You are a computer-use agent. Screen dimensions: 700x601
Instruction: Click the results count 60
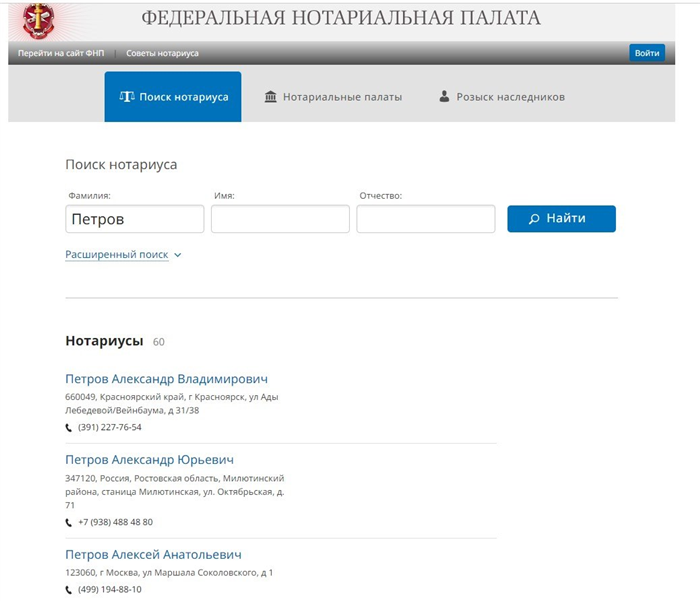coord(158,342)
